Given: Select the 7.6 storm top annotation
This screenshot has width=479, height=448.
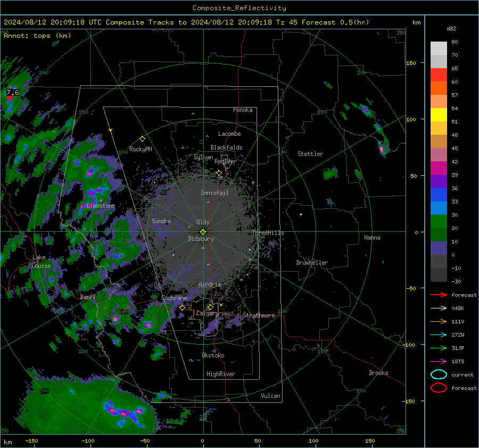Looking at the screenshot, I should click(13, 92).
